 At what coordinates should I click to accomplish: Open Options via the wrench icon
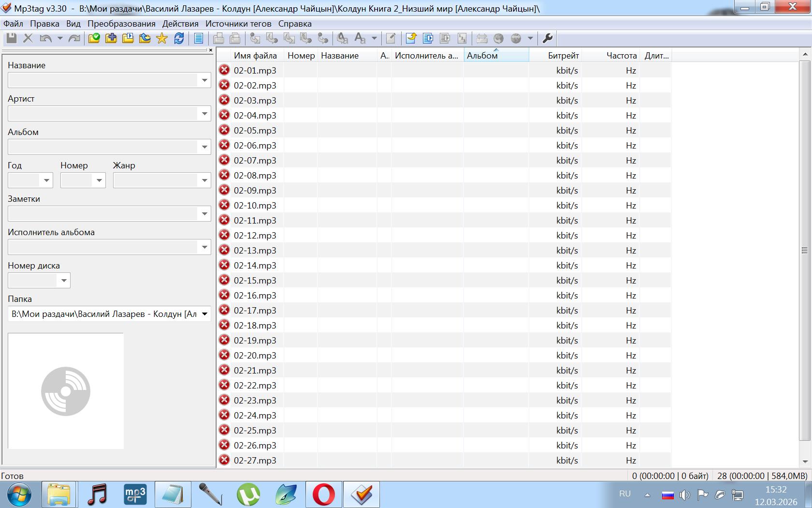[548, 38]
